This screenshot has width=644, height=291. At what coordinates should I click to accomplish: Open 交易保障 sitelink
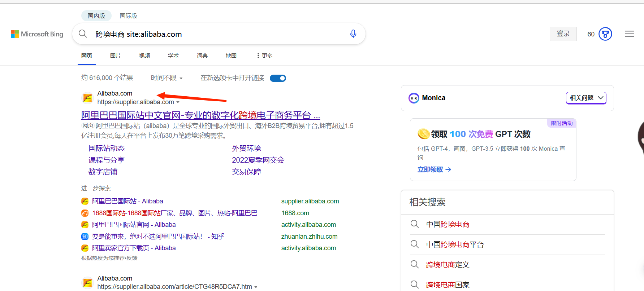tap(246, 172)
